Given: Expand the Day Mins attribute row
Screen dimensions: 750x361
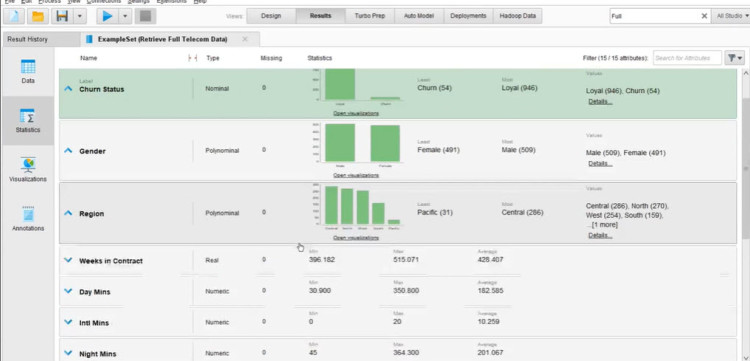Looking at the screenshot, I should 68,291.
